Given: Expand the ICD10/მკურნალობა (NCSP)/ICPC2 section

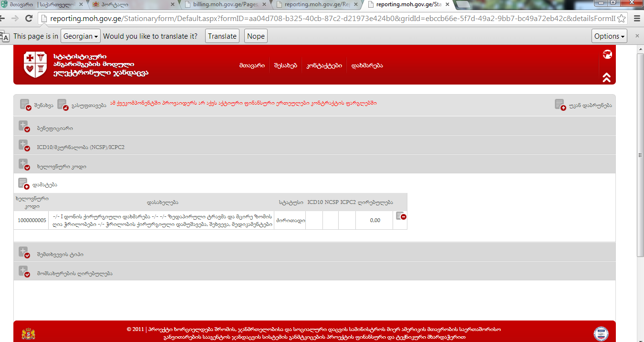Looking at the screenshot, I should coord(24,146).
